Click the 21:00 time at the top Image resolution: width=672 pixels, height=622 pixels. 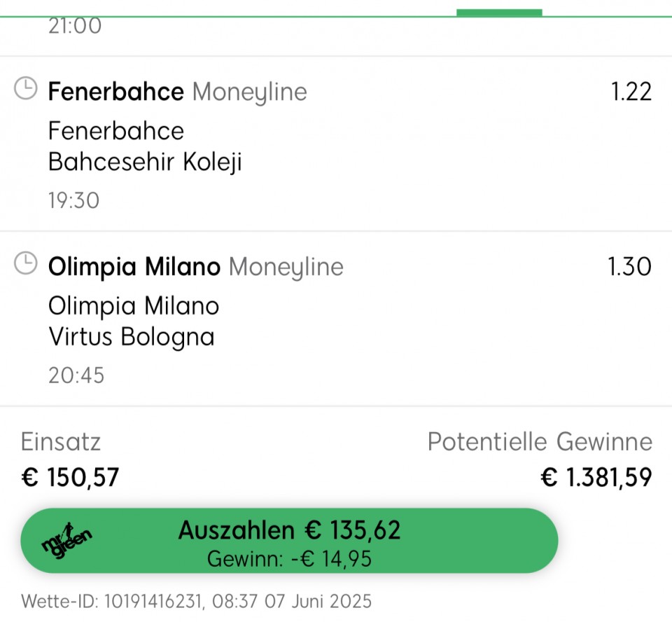point(75,26)
